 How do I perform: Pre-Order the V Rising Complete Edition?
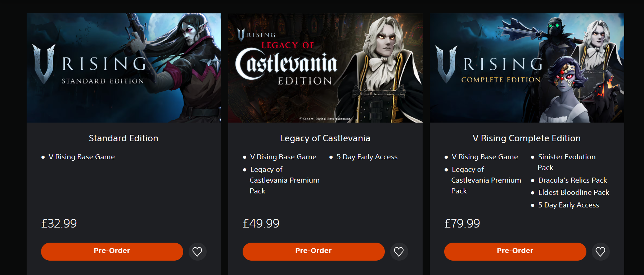pos(515,251)
